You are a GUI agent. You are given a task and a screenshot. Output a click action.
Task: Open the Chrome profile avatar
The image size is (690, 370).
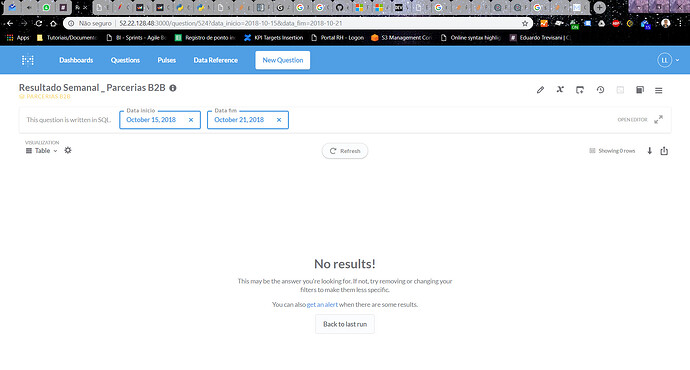click(x=666, y=23)
